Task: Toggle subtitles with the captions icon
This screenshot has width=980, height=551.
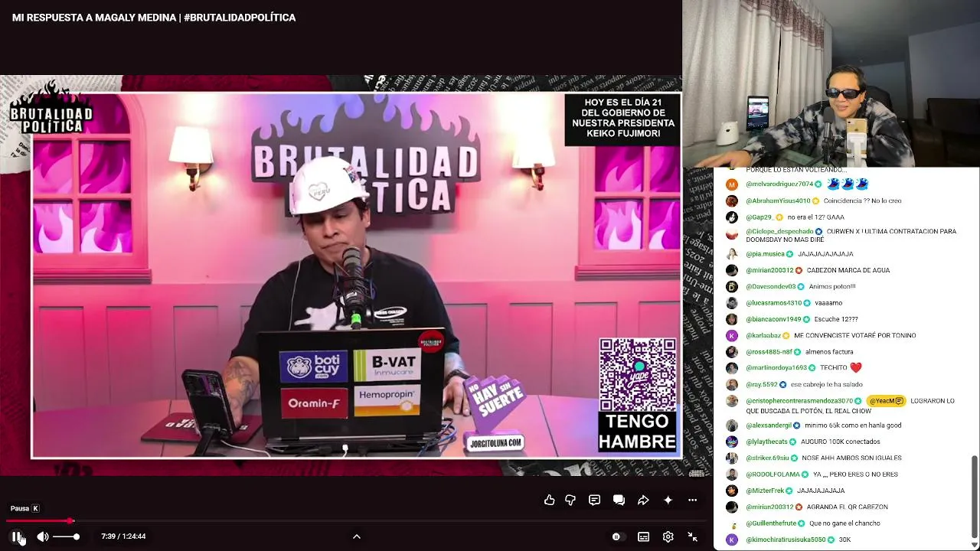Action: 643,536
